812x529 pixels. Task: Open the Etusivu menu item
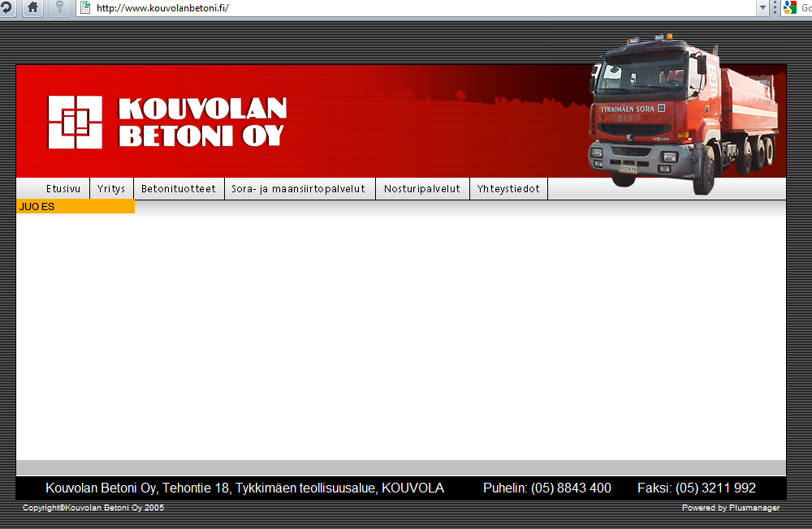[x=63, y=189]
